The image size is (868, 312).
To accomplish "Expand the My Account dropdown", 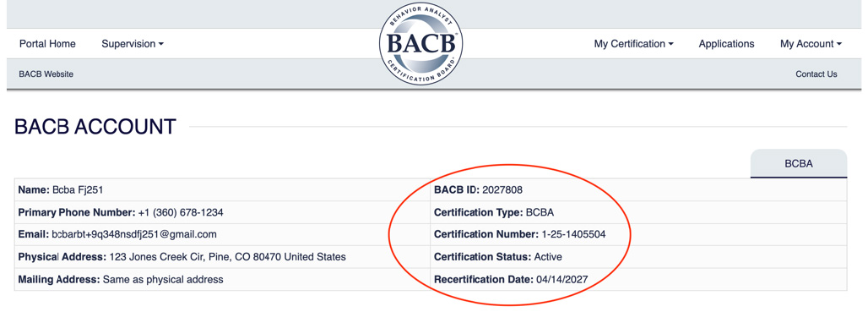I will point(811,44).
